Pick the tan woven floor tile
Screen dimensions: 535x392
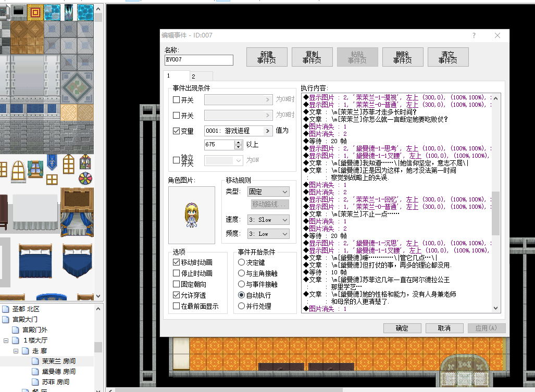click(69, 112)
